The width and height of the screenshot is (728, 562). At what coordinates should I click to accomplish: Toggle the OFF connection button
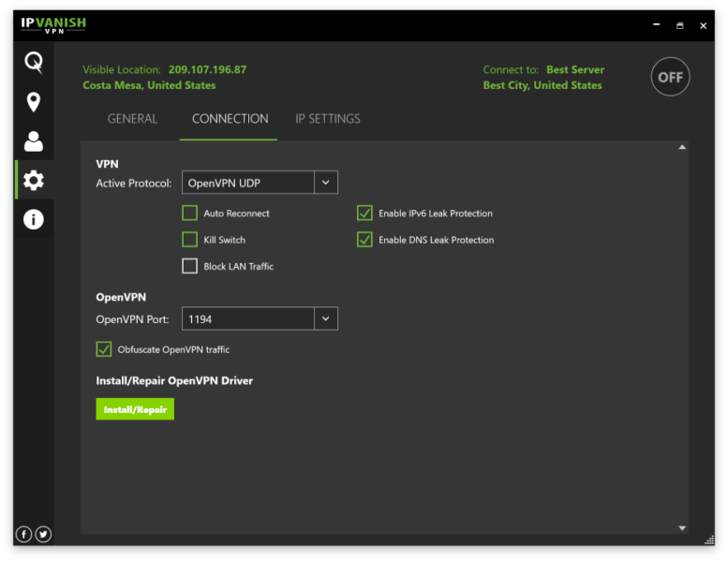(670, 77)
